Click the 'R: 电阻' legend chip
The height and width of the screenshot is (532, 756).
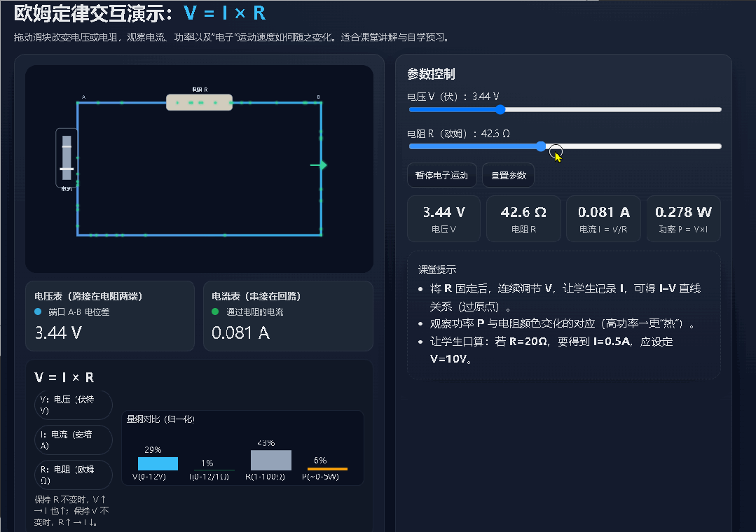(x=73, y=475)
